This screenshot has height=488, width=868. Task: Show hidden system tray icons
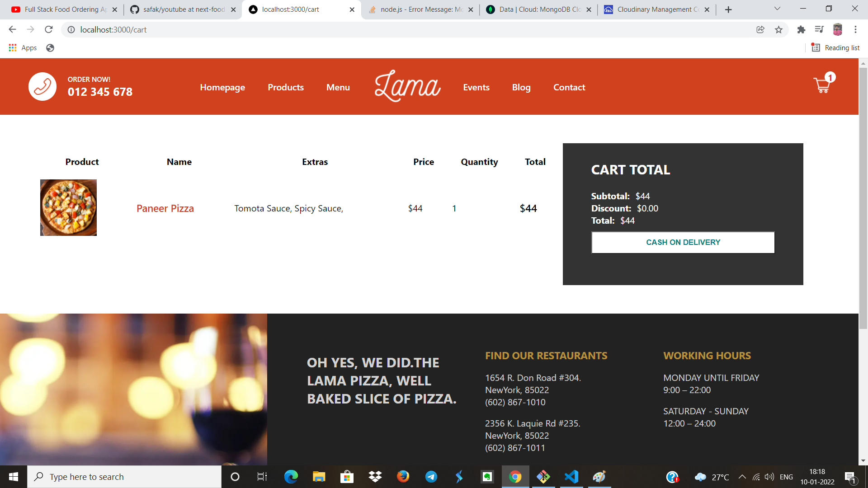(742, 477)
